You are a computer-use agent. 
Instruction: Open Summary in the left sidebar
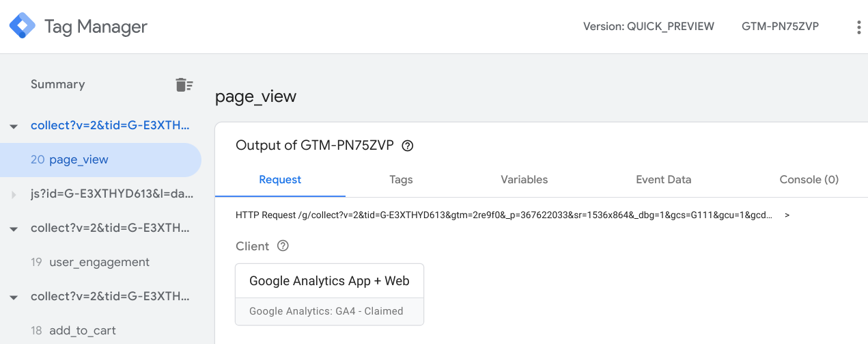tap(58, 85)
